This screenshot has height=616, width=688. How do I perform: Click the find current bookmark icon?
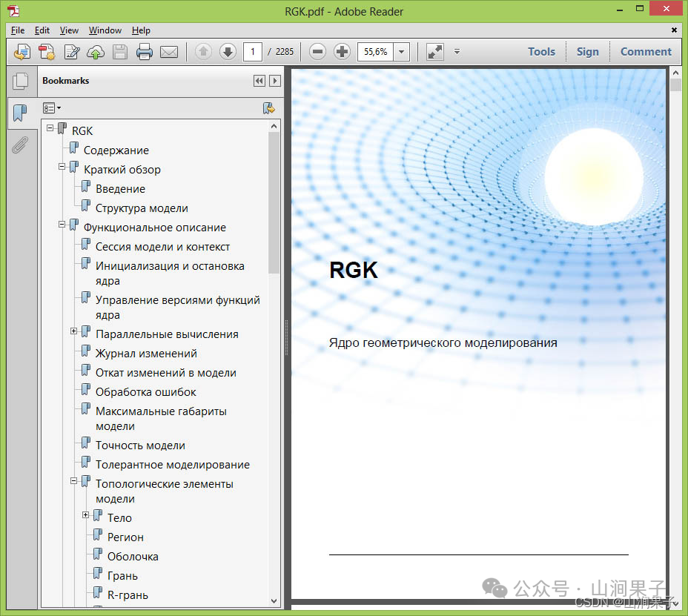pos(269,108)
